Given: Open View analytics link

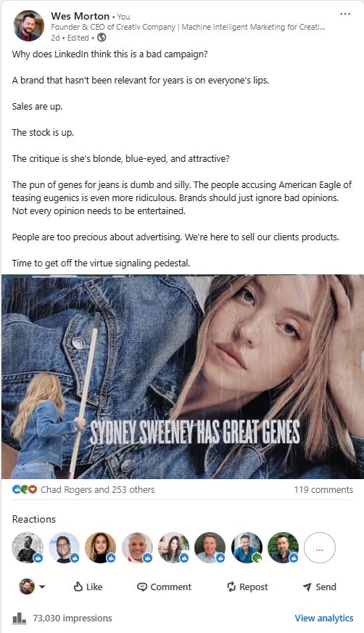Looking at the screenshot, I should (324, 618).
